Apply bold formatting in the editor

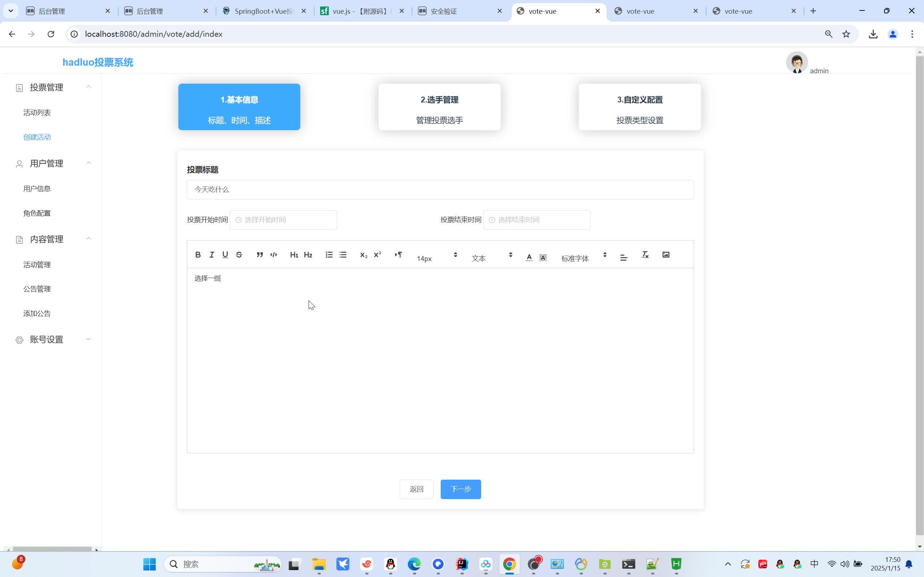(198, 255)
